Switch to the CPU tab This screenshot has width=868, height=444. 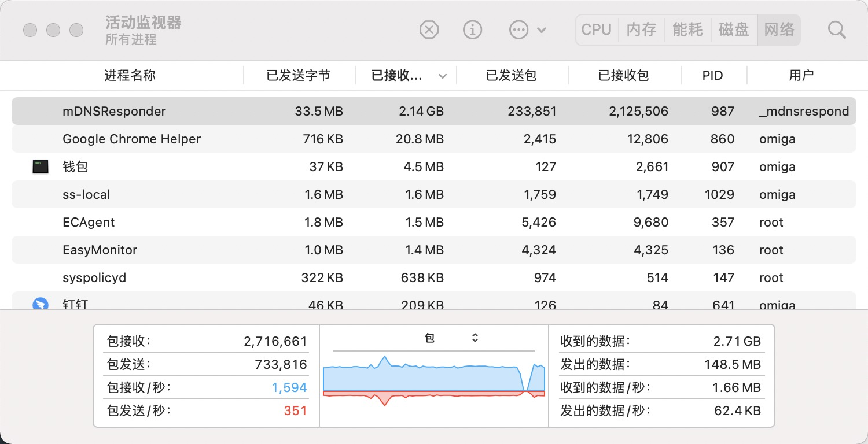[x=597, y=29]
